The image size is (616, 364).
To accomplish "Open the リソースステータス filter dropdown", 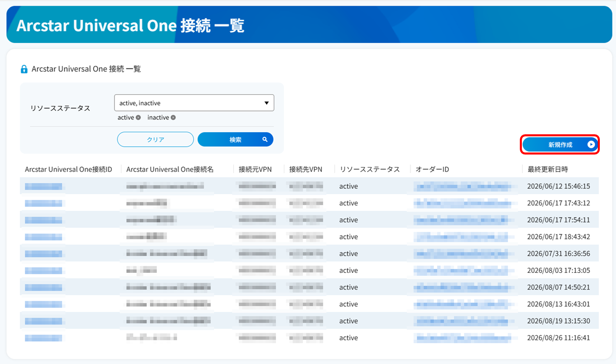I will pos(194,103).
